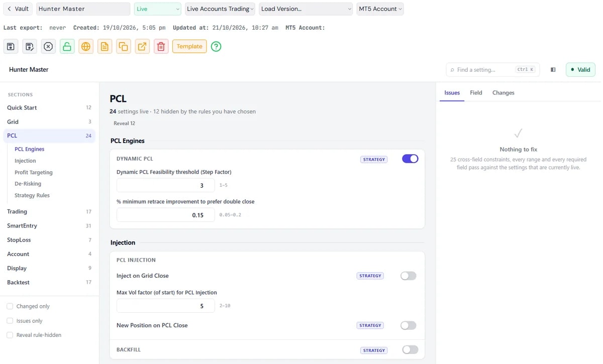Open the Live Accounts Trading dropdown
The image size is (603, 364).
[x=220, y=9]
